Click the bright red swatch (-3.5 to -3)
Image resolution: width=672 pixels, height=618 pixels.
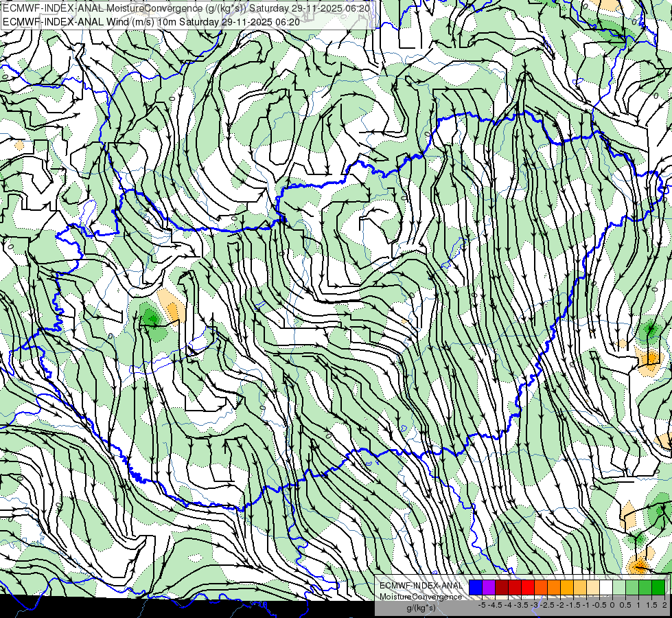(528, 587)
